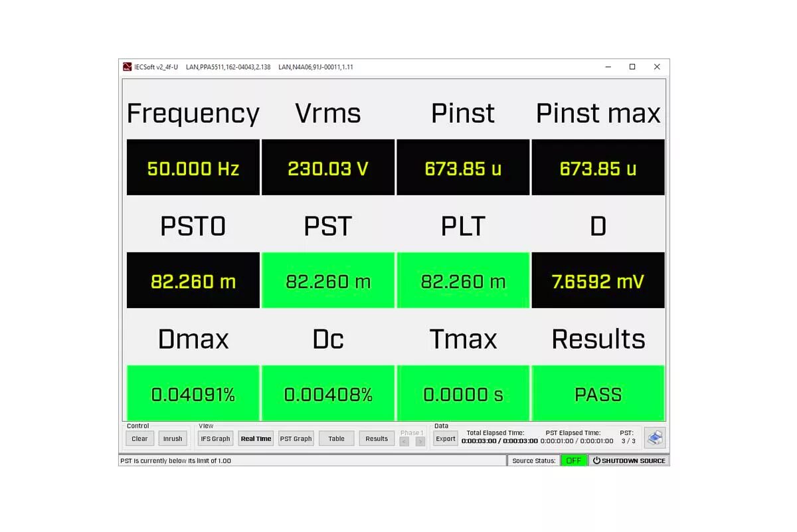Enable Real Time view mode
The width and height of the screenshot is (797, 532).
[x=256, y=438]
